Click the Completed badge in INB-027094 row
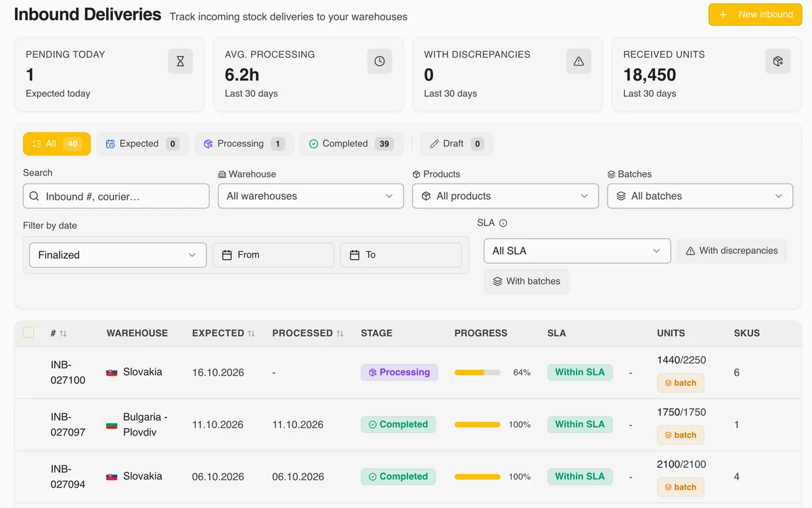 pyautogui.click(x=399, y=476)
